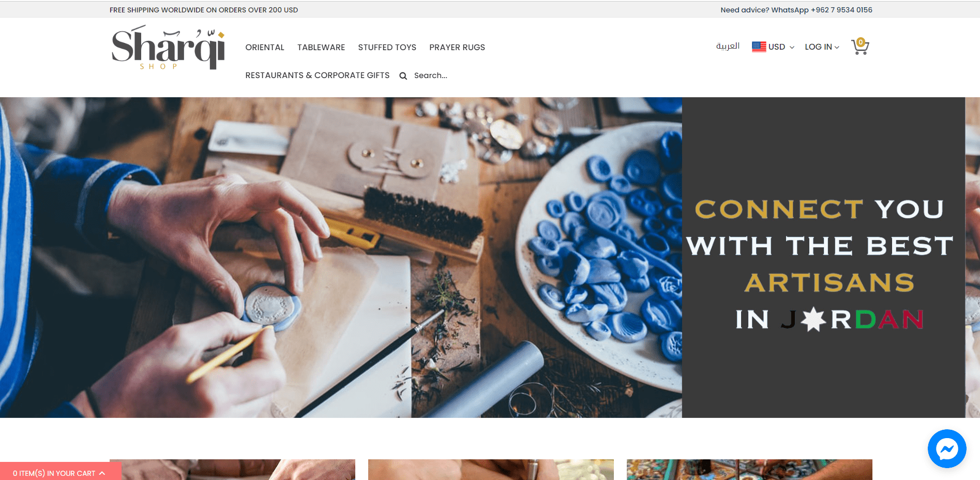Click the Sharqi Shop logo
The width and height of the screenshot is (980, 480).
(x=169, y=47)
